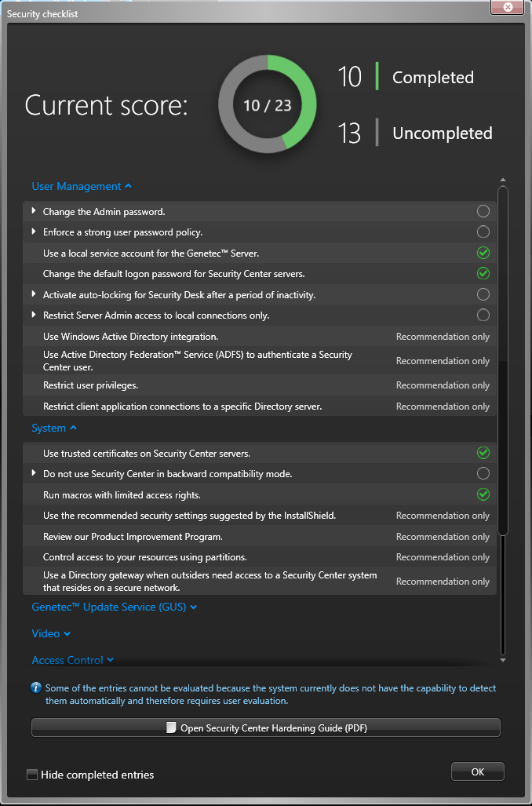Select Restrict client application connections row

(260, 406)
